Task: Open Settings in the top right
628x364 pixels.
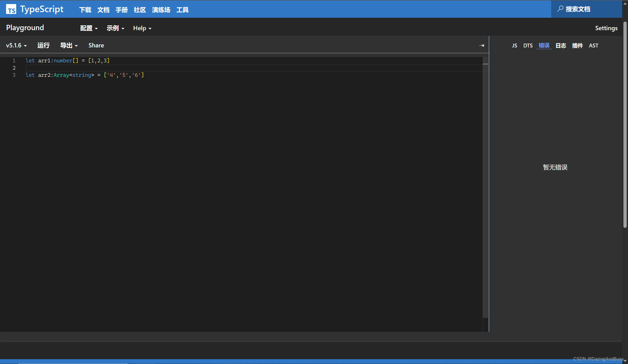Action: (606, 28)
